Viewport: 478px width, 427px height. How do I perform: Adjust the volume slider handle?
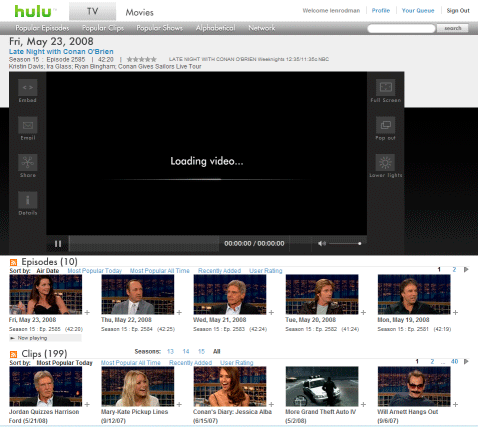359,243
